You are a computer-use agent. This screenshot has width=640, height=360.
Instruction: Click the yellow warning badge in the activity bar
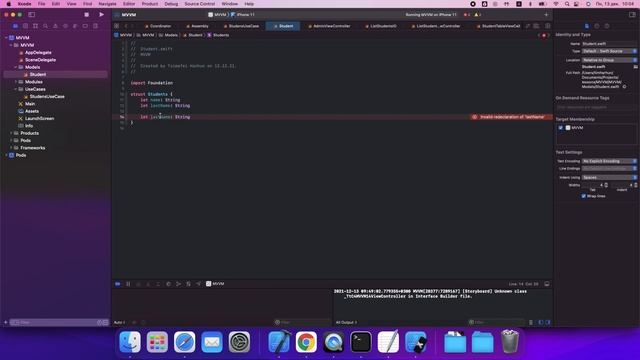pos(477,15)
